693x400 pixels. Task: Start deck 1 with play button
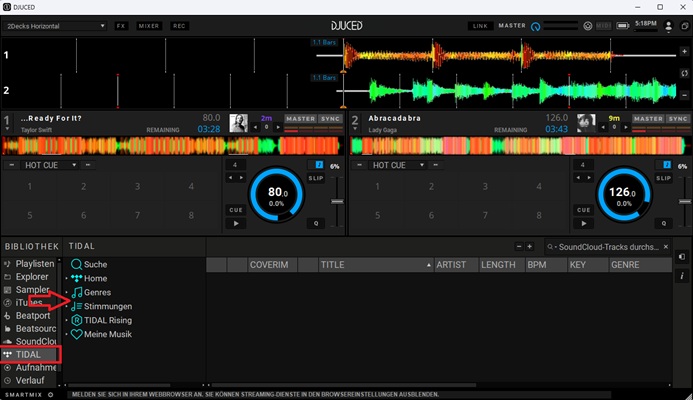[236, 224]
